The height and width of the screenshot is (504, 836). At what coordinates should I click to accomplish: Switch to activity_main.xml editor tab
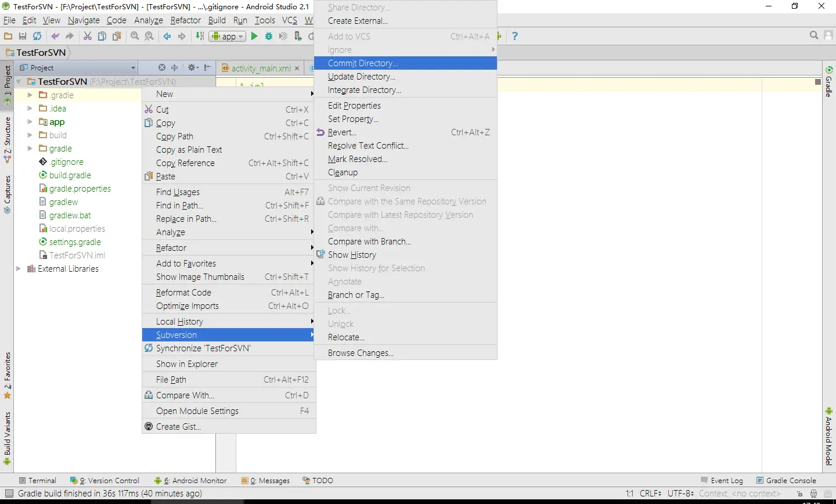tap(261, 68)
